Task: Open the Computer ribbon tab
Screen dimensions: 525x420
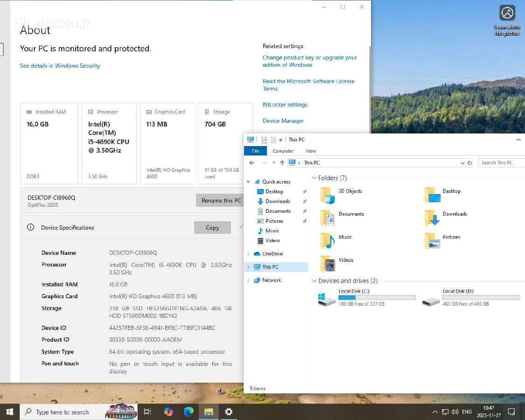Action: click(283, 151)
